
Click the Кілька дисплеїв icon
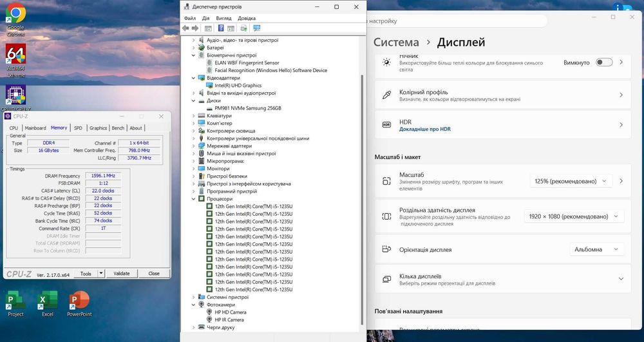(x=386, y=279)
